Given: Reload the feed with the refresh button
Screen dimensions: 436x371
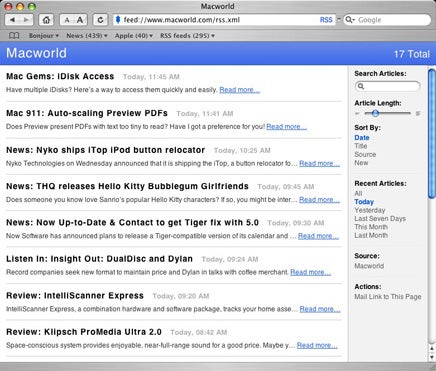Looking at the screenshot, I should coord(100,20).
